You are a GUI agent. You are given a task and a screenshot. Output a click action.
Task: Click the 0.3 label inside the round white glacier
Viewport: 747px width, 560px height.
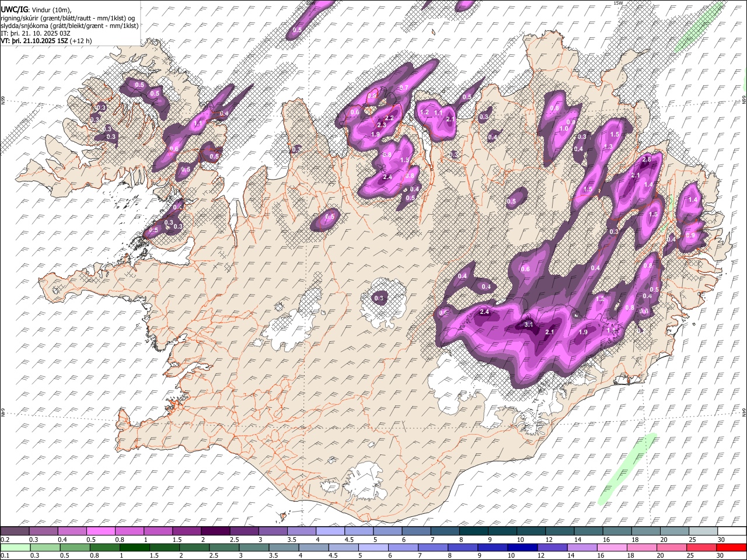pos(379,299)
